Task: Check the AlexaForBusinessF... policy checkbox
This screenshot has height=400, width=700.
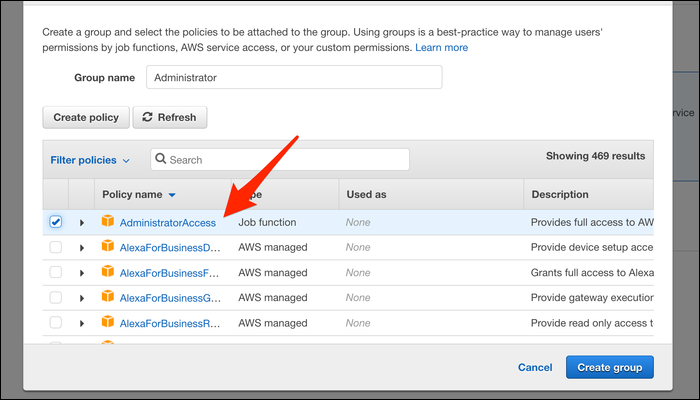Action: 56,272
